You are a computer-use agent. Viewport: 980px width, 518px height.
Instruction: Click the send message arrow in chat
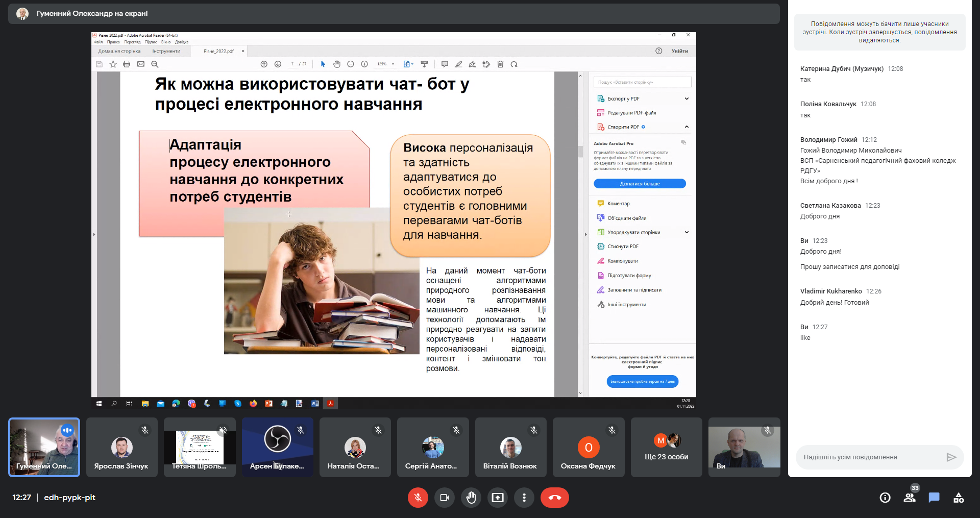(x=951, y=457)
